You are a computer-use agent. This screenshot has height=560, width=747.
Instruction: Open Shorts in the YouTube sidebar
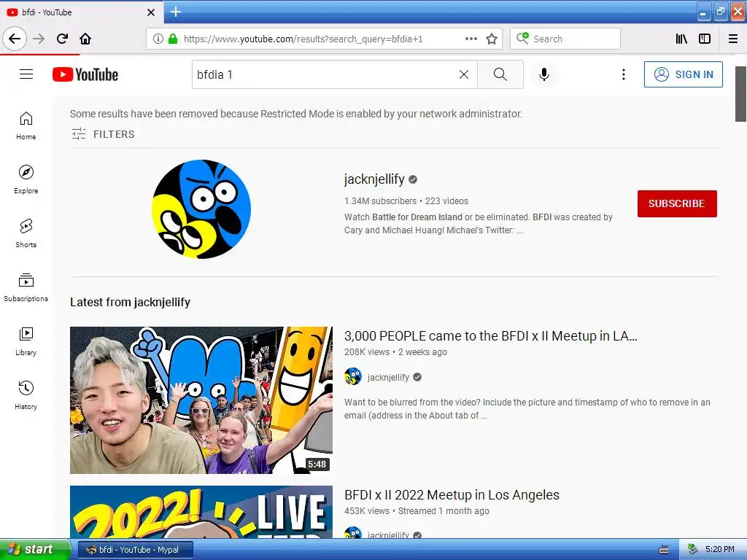[26, 233]
